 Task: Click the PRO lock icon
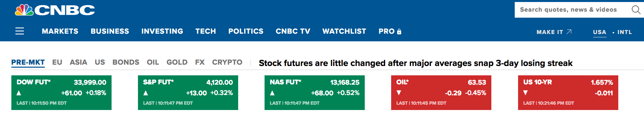tap(399, 31)
